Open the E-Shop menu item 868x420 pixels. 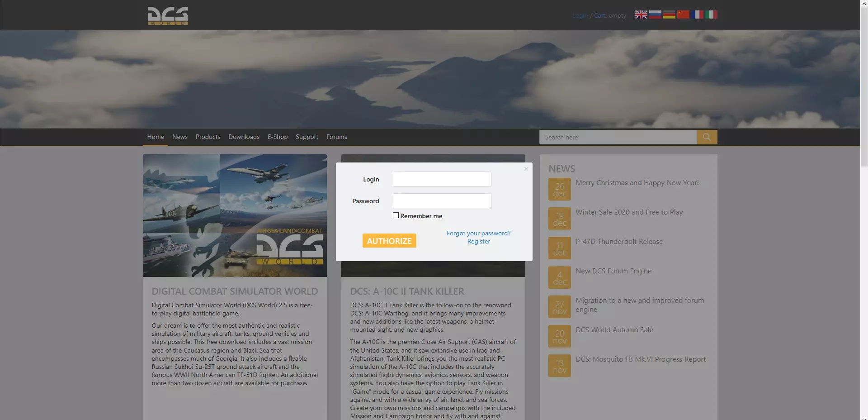[x=278, y=137]
